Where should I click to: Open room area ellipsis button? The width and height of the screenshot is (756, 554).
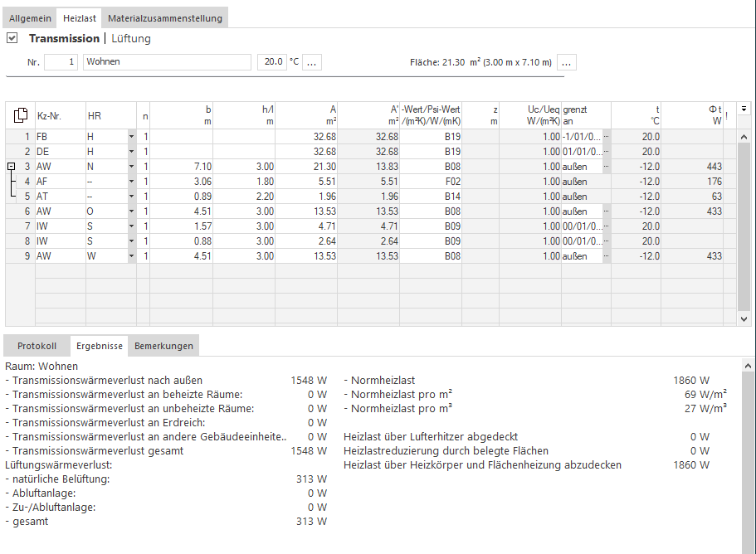coord(567,62)
